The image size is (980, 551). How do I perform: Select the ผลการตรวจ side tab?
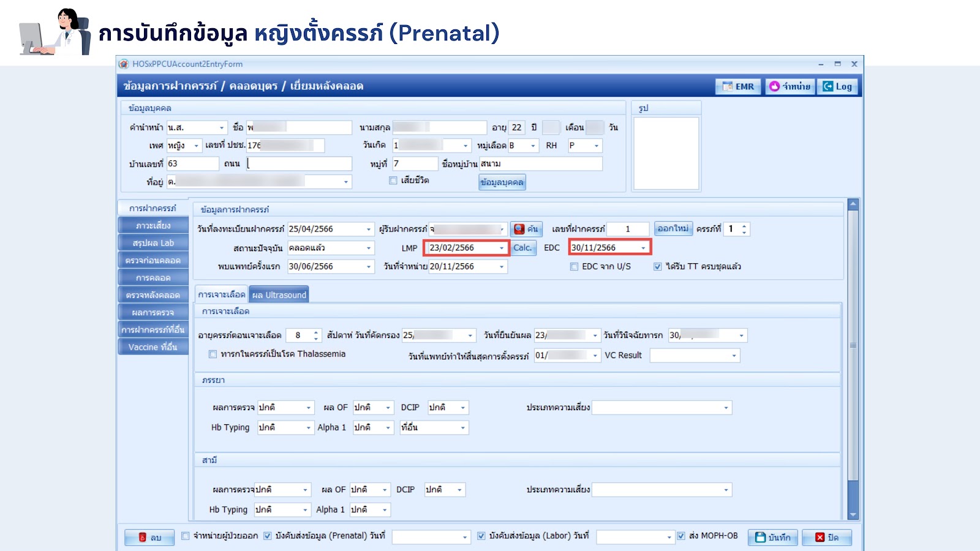point(153,312)
